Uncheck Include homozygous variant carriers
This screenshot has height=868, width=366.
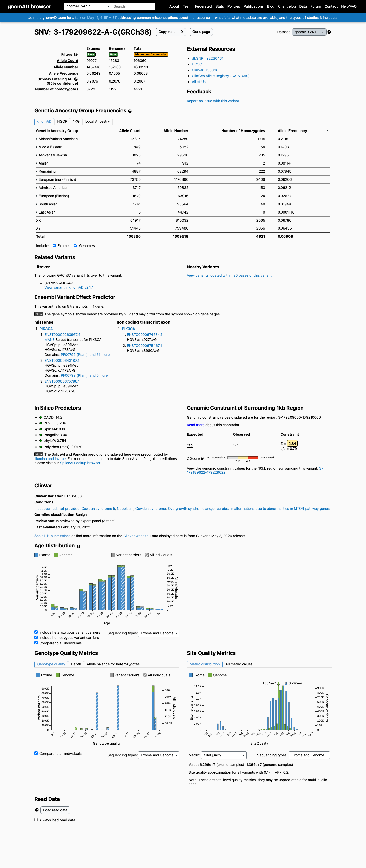click(x=36, y=637)
